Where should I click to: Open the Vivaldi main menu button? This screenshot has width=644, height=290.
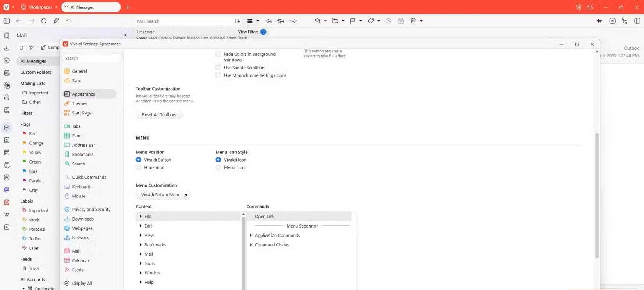(x=6, y=7)
